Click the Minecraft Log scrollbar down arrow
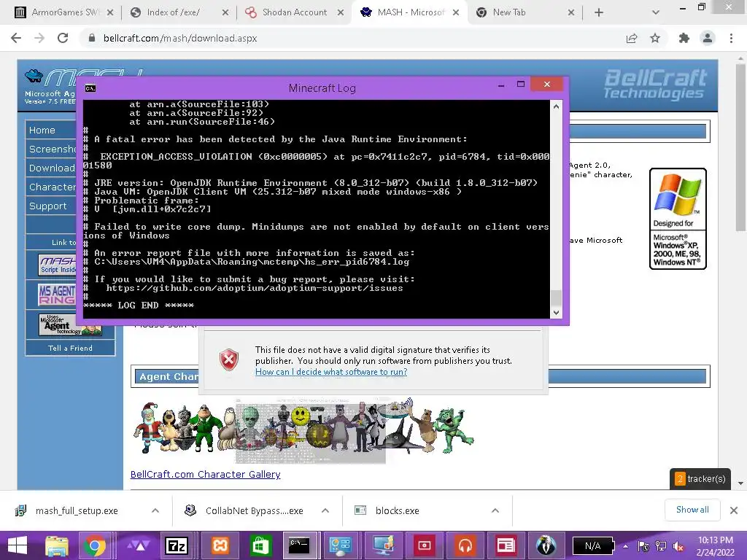The image size is (747, 560). click(x=556, y=312)
